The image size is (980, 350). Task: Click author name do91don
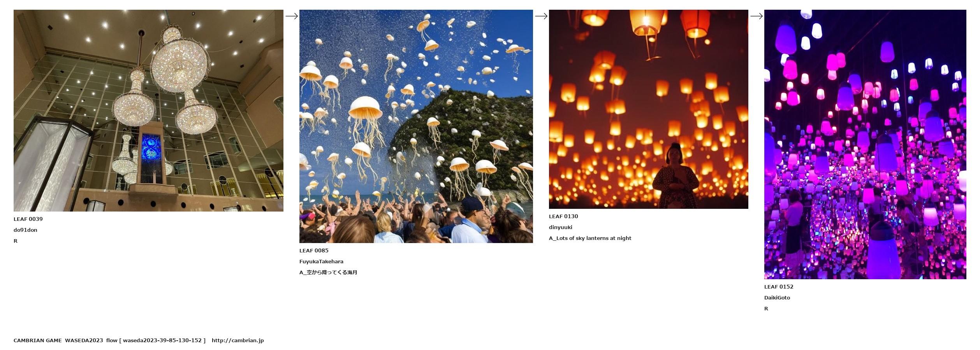[25, 230]
